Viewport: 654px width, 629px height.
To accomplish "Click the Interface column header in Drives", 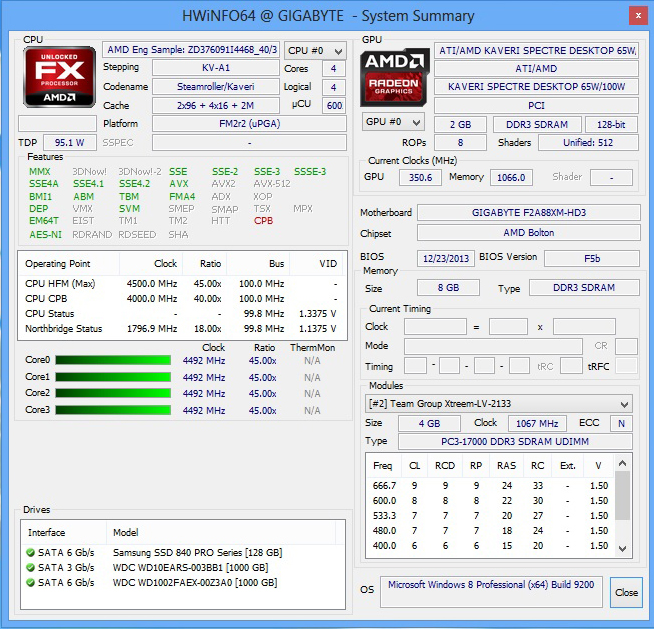I will click(x=63, y=533).
